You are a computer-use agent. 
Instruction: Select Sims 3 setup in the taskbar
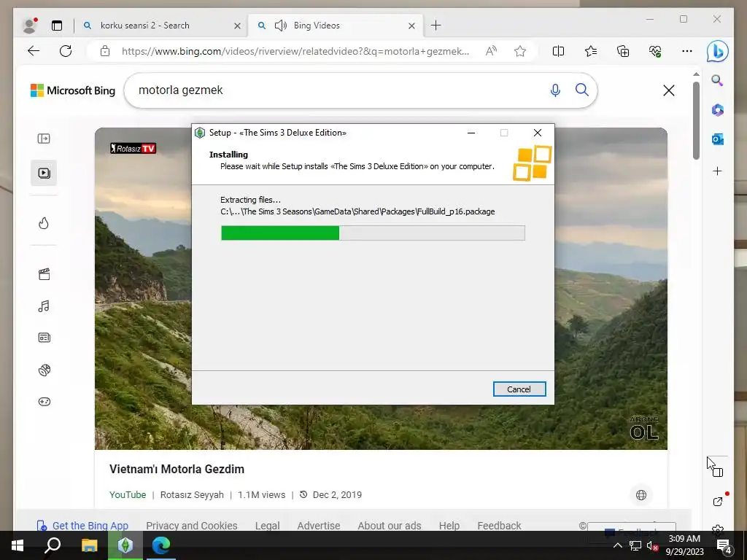point(125,545)
